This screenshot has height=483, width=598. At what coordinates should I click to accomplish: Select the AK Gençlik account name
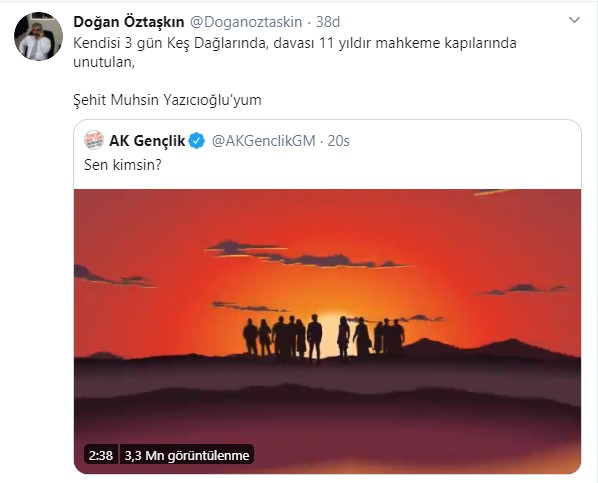[147, 141]
